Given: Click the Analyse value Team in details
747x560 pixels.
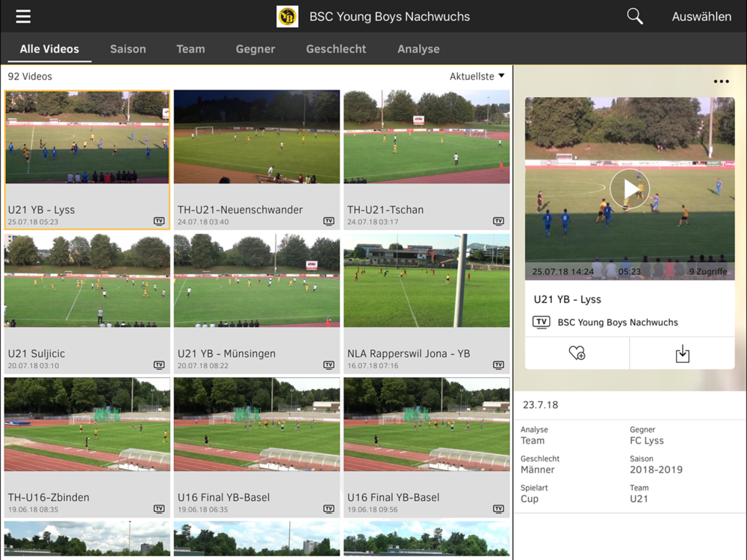Looking at the screenshot, I should (x=532, y=441).
